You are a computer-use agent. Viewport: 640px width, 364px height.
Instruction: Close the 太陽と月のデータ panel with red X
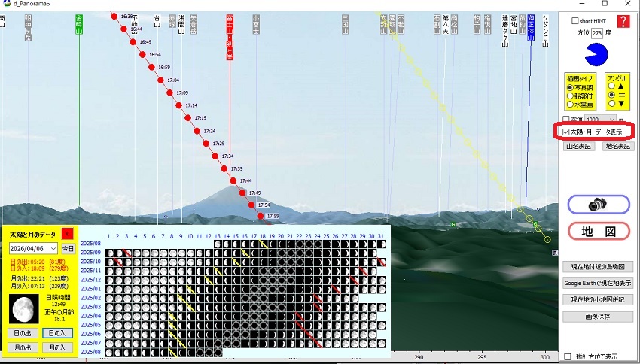click(x=67, y=234)
